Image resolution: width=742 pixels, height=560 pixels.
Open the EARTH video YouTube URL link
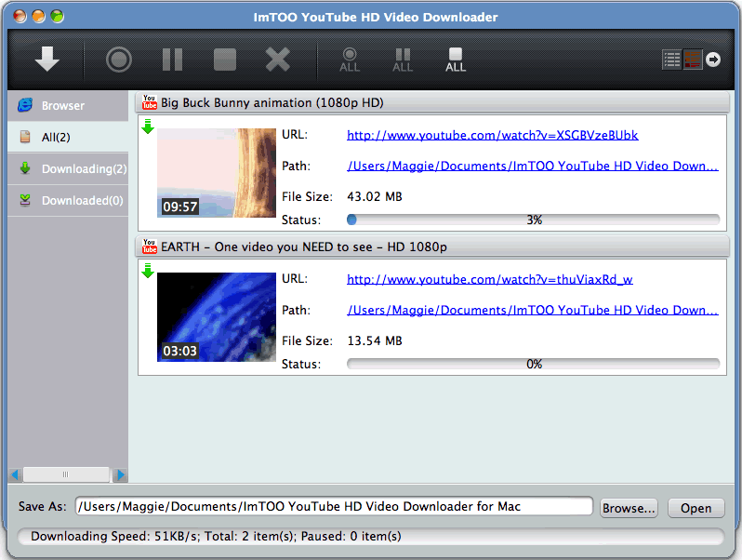[x=490, y=279]
